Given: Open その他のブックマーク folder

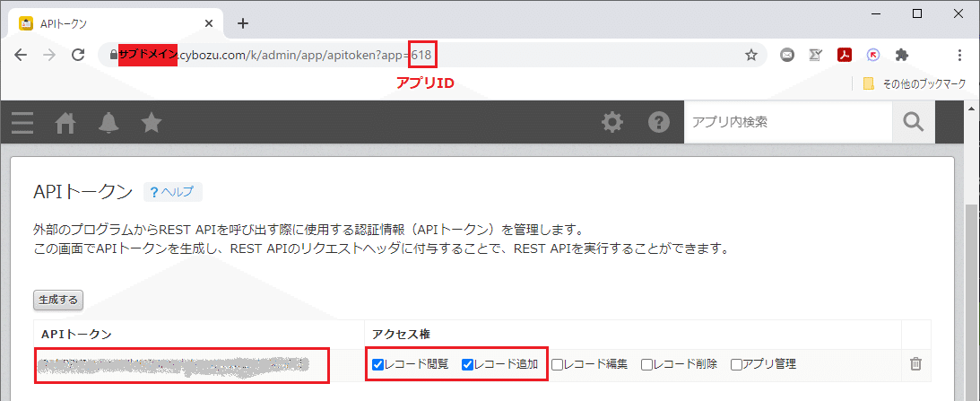Looking at the screenshot, I should [915, 83].
